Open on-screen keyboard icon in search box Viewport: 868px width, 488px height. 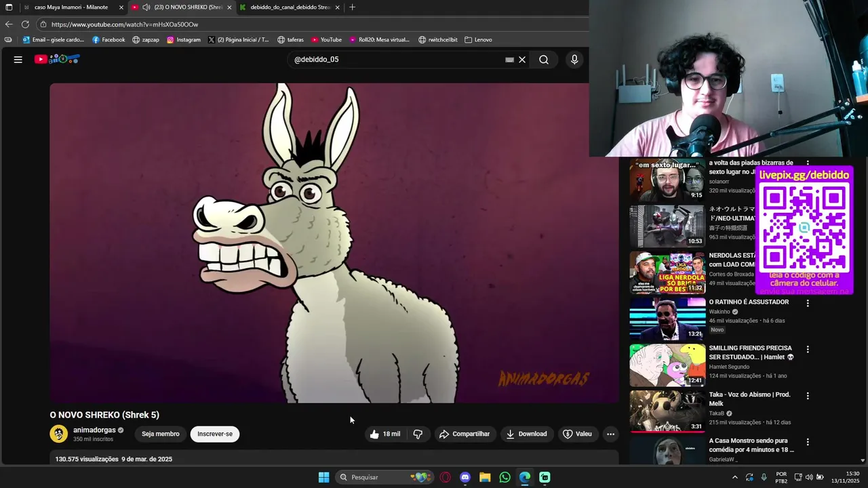point(509,60)
